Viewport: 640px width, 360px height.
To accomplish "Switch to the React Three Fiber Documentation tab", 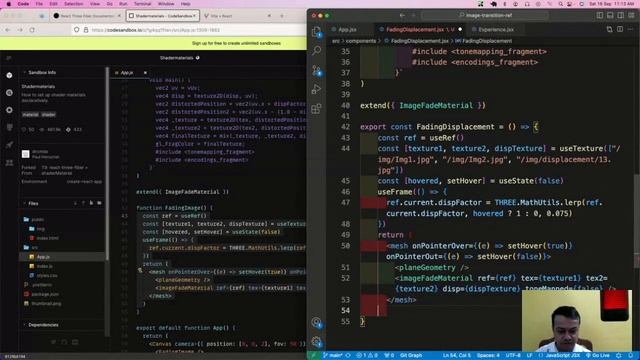I will point(86,16).
